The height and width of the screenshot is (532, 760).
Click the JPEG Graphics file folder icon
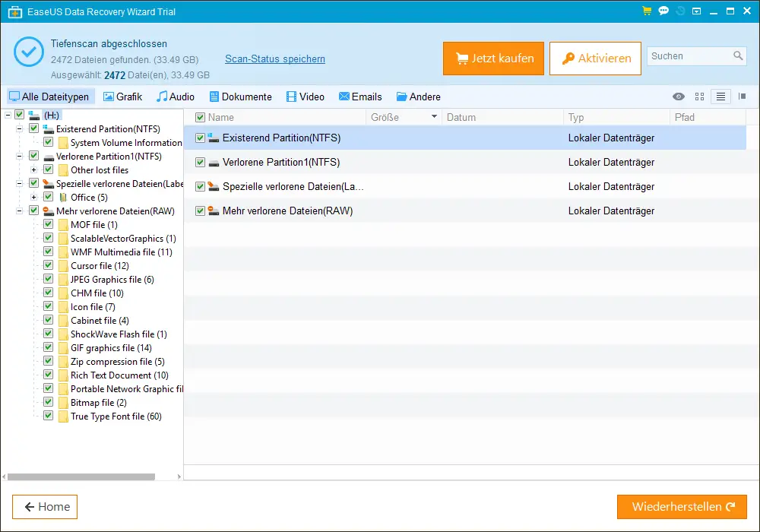(x=63, y=280)
